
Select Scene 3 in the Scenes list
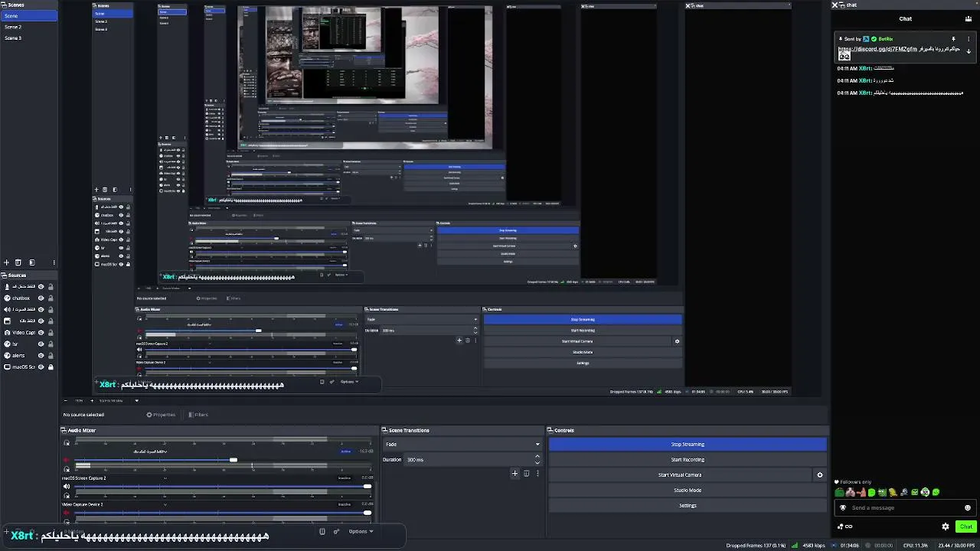(28, 37)
